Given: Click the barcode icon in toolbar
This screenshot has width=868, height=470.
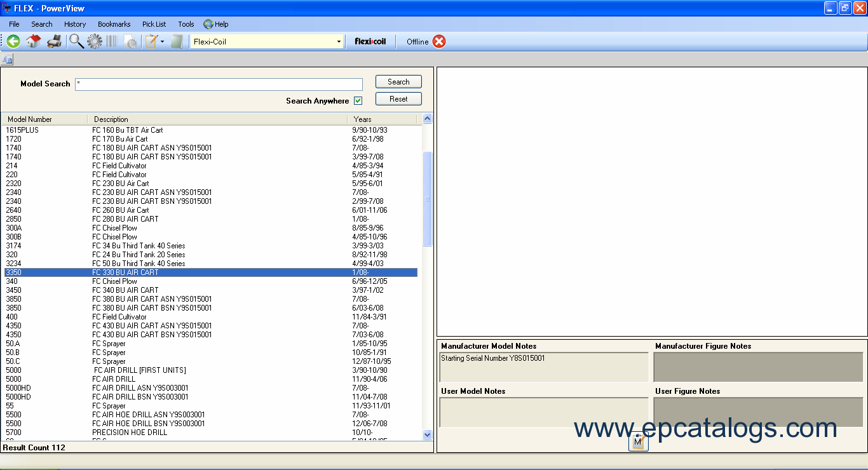Looking at the screenshot, I should 112,41.
